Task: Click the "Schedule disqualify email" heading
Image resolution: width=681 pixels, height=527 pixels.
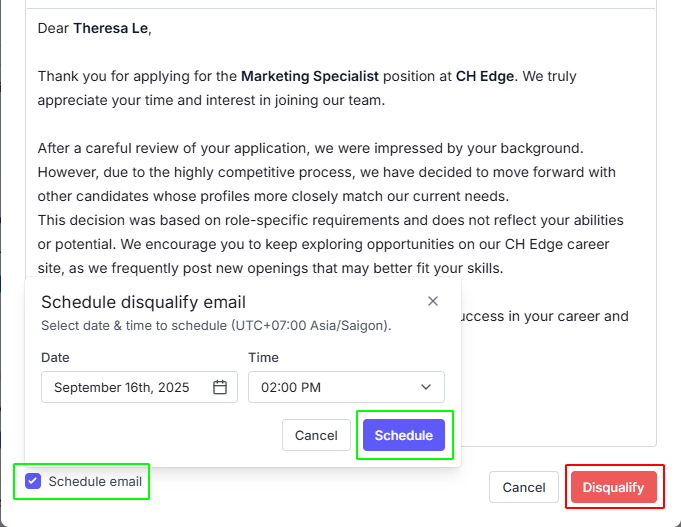Action: (143, 302)
